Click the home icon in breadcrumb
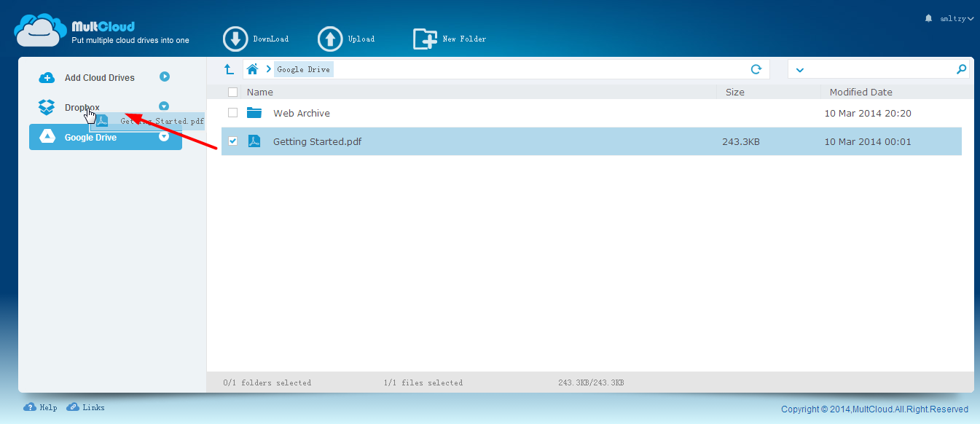This screenshot has width=980, height=424. pos(253,69)
